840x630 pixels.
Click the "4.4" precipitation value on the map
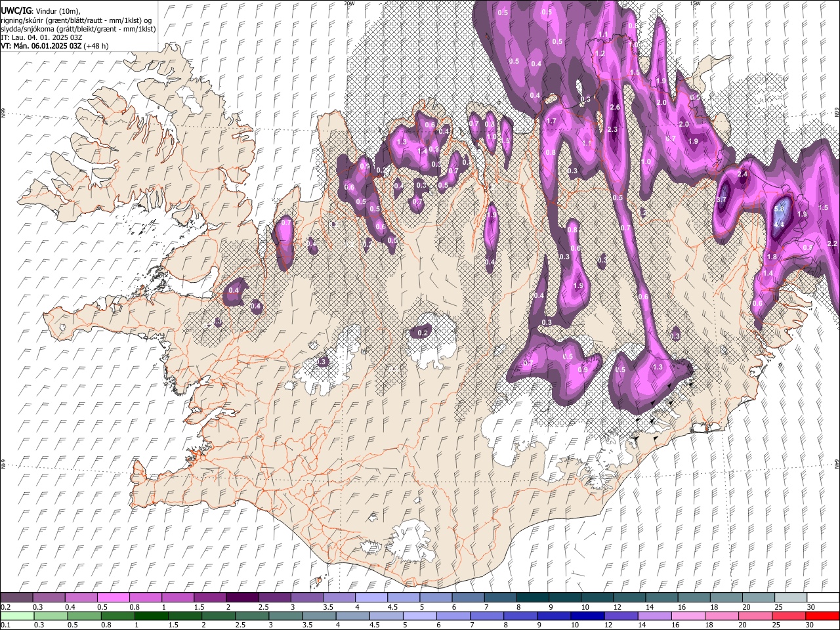coord(779,224)
